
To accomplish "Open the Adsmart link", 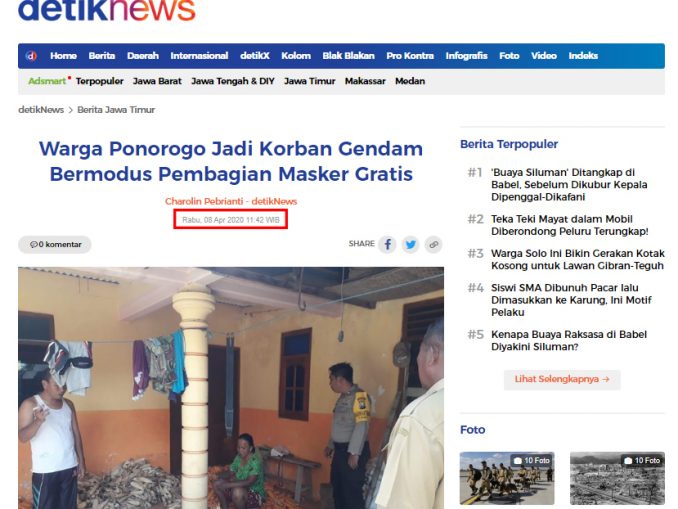I will 47,81.
